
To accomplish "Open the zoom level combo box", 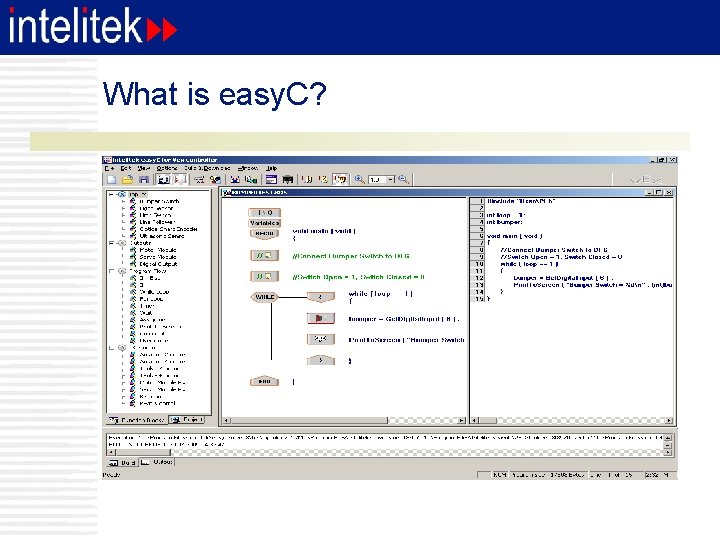I will pos(381,180).
